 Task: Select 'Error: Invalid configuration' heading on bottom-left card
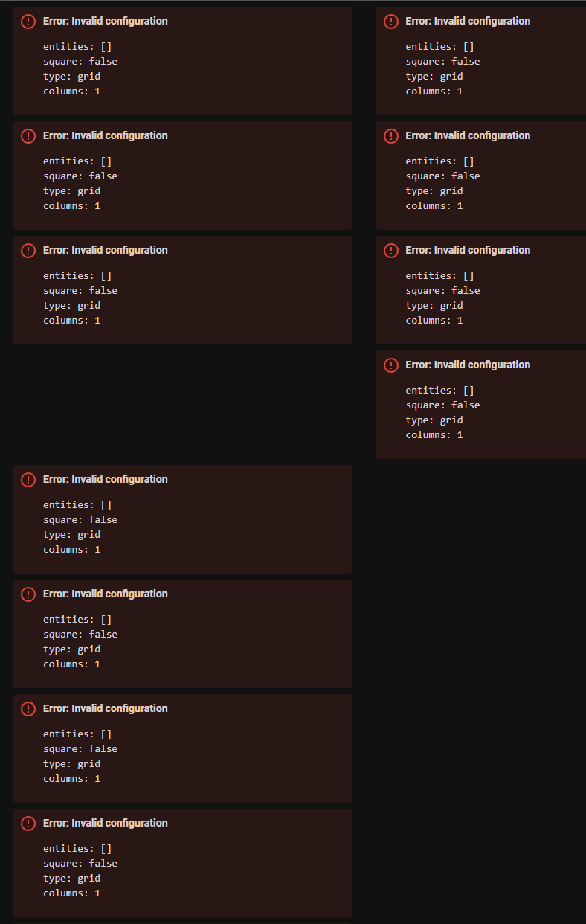(x=105, y=824)
